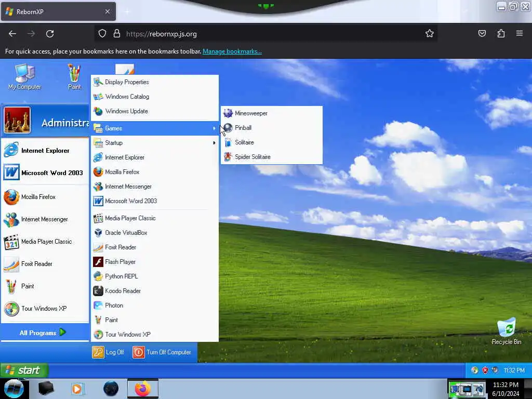Open pinned Internet Explorer in start menu

click(45, 150)
